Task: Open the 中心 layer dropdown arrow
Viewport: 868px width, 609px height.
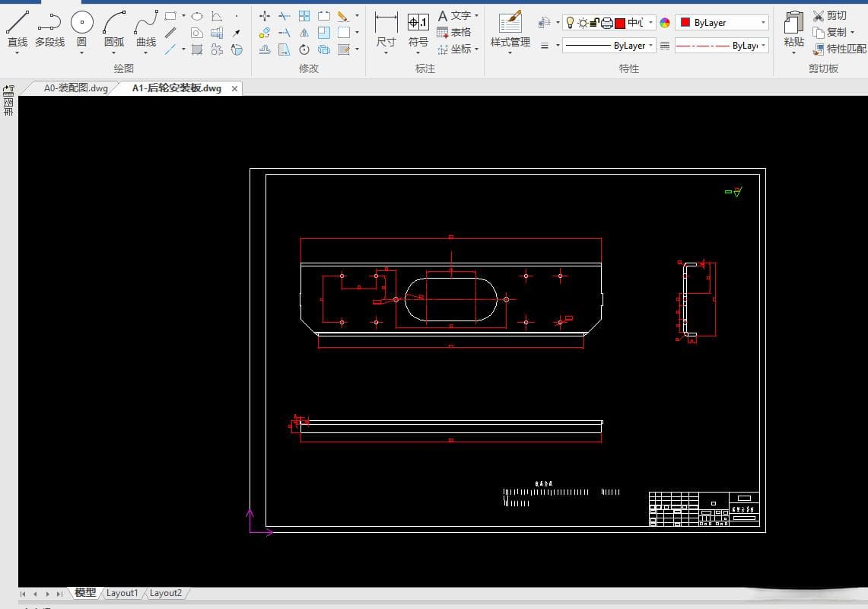Action: pyautogui.click(x=650, y=23)
